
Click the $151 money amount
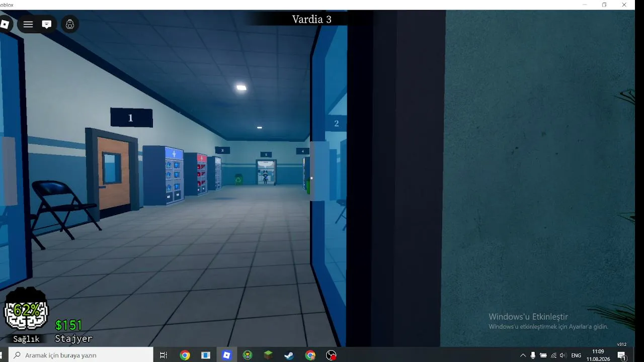[68, 325]
